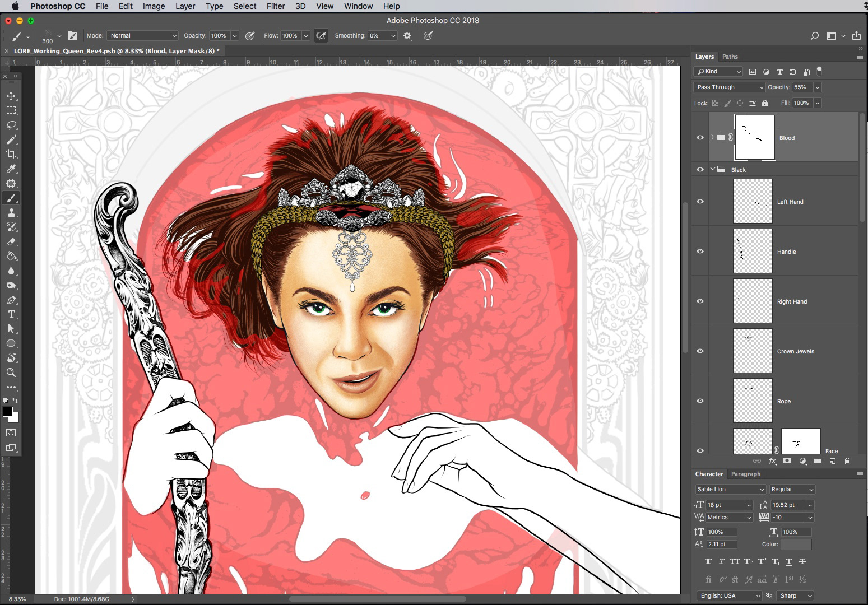
Task: Open the search icon in options bar
Action: pyautogui.click(x=814, y=35)
